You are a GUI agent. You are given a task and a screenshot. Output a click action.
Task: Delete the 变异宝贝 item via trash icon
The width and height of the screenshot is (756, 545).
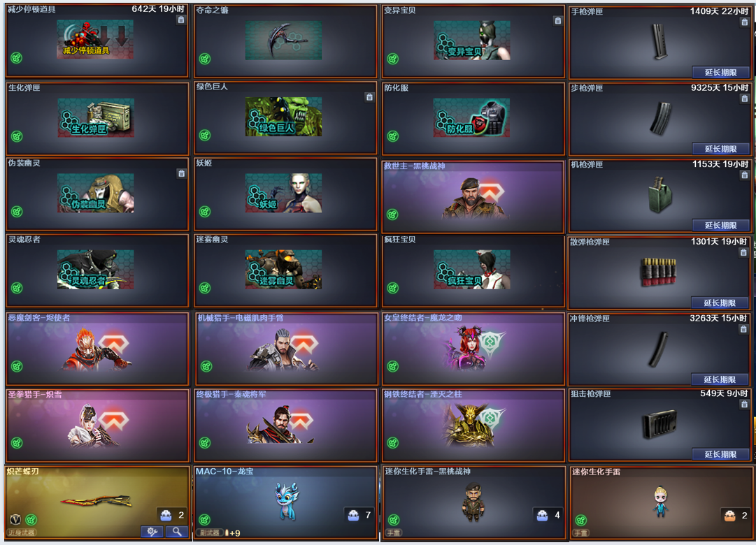[557, 21]
